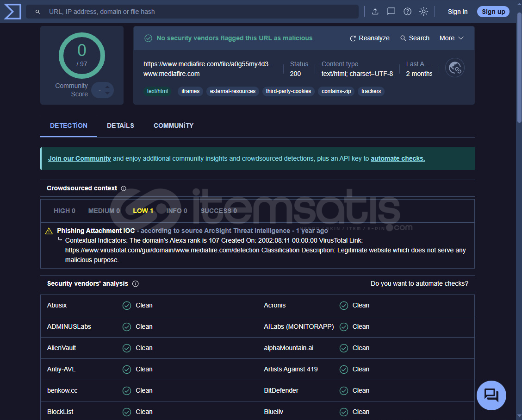This screenshot has width=522, height=420.
Task: Click the BlockList clean check icon
Action: 127,412
